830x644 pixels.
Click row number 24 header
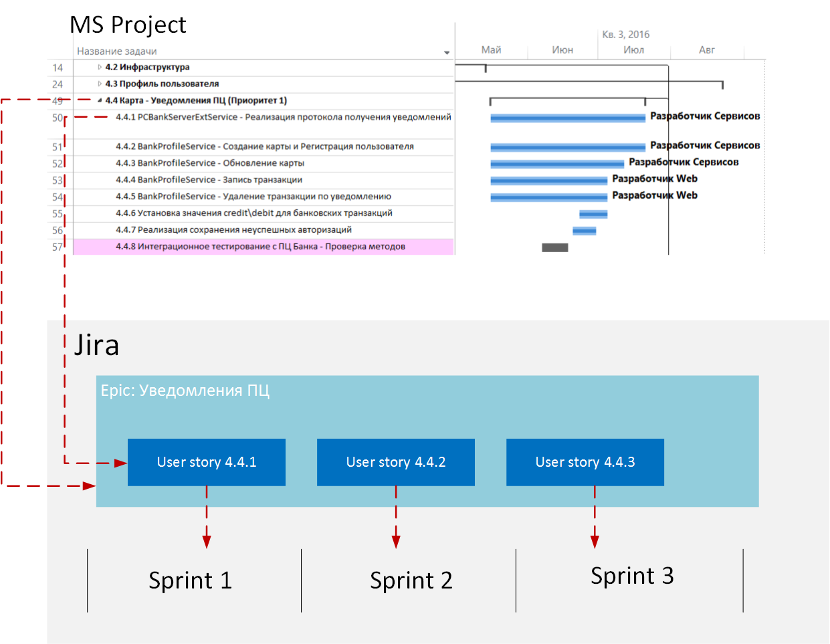pyautogui.click(x=58, y=84)
